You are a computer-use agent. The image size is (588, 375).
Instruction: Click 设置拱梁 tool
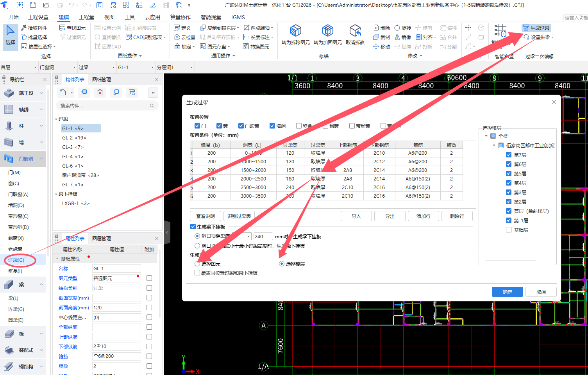(538, 37)
